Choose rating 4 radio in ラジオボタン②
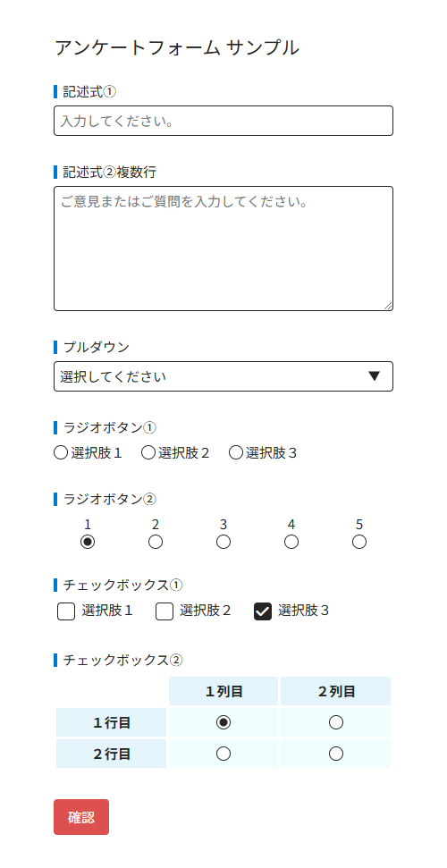Screen dimensions: 447x868 coord(291,542)
